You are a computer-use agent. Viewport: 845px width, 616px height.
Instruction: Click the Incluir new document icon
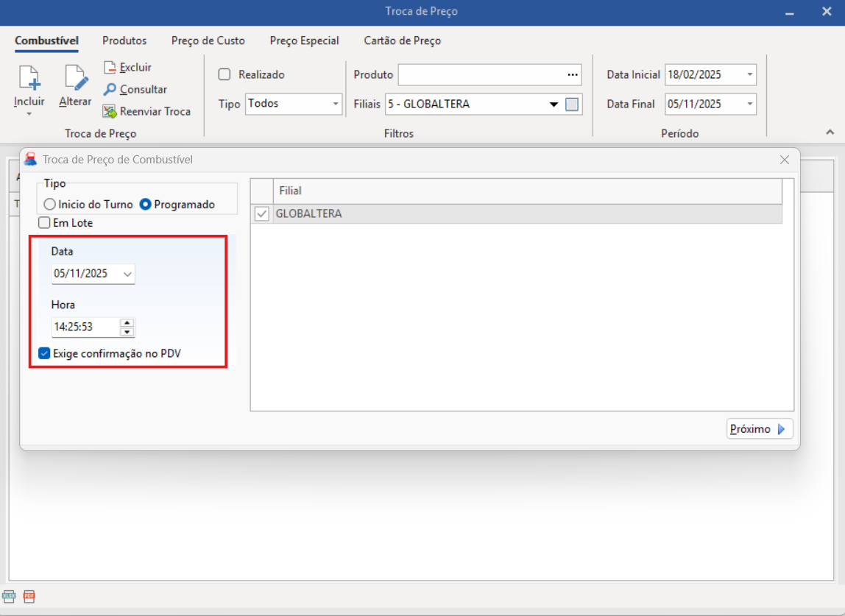pos(29,79)
